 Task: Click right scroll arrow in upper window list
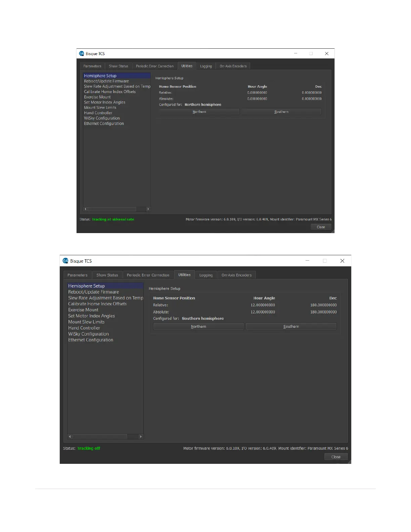click(148, 209)
